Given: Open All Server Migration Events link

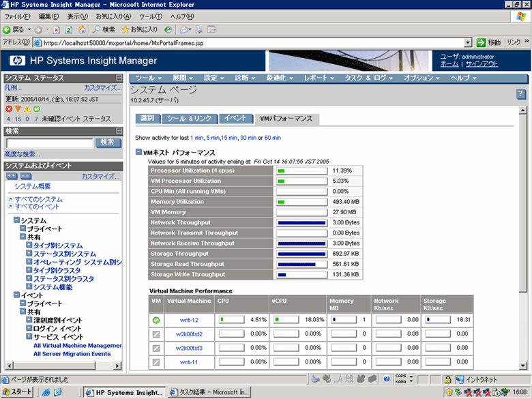Looking at the screenshot, I should pos(72,354).
